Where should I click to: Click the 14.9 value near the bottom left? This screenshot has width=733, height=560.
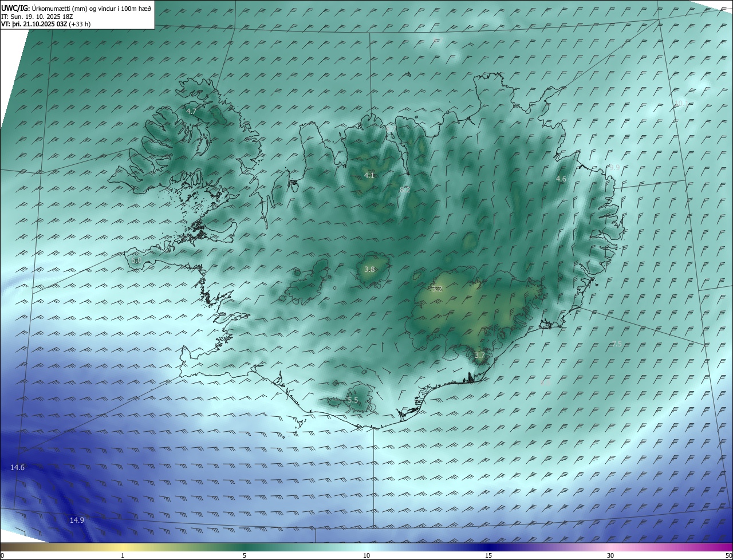pos(77,520)
